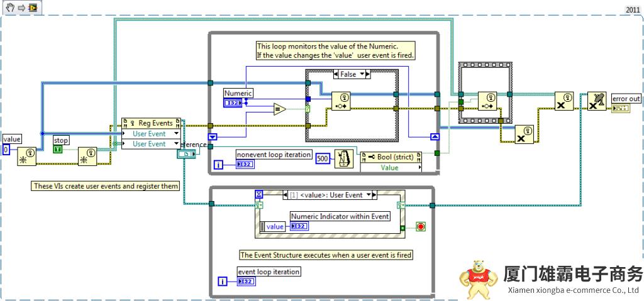The width and height of the screenshot is (644, 301).
Task: Click the hand scroll tool in toolbar
Action: (11, 7)
